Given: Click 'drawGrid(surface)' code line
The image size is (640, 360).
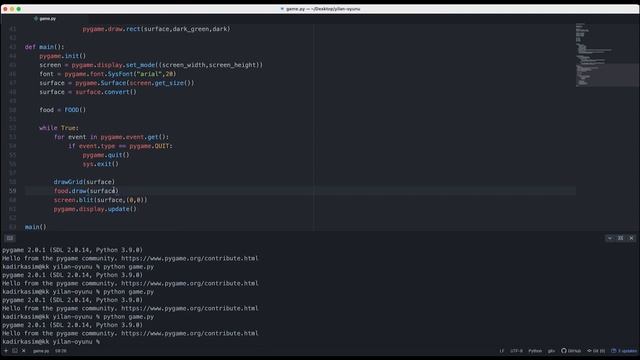Looking at the screenshot, I should pyautogui.click(x=84, y=182).
